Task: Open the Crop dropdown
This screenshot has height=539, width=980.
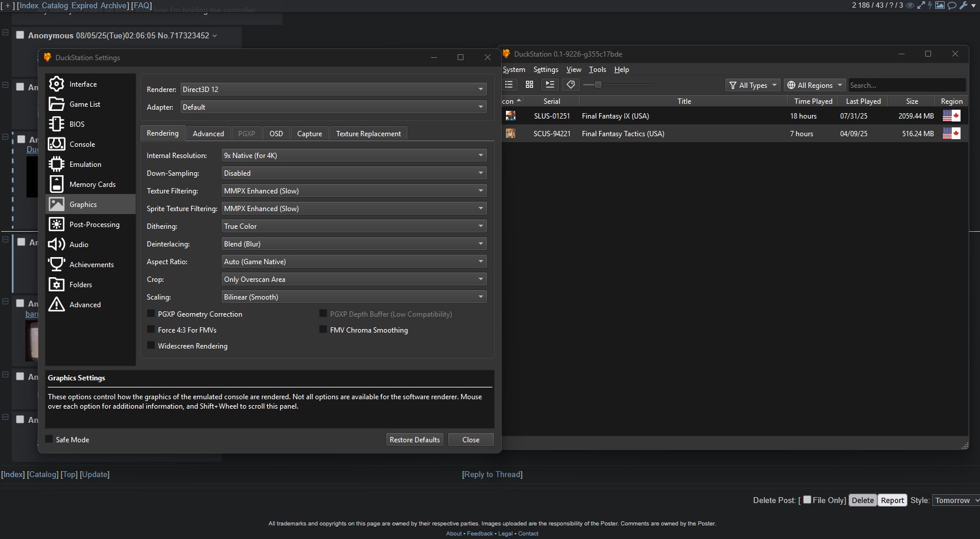Action: (354, 279)
